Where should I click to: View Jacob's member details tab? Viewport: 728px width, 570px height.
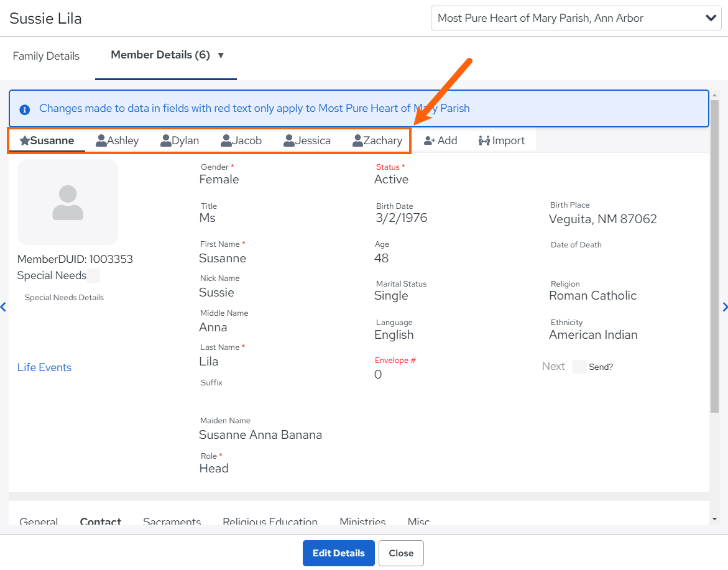click(x=241, y=140)
